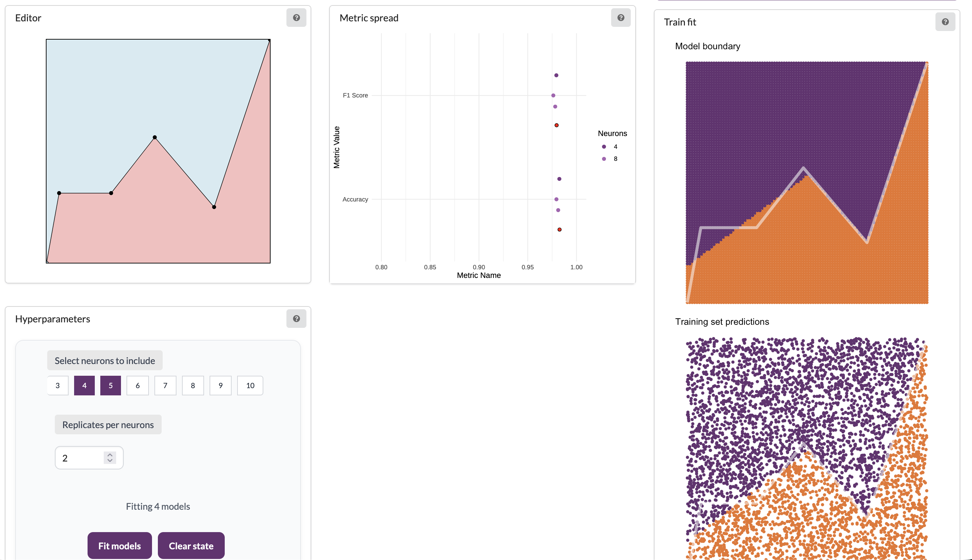Viewport: 972px width, 560px height.
Task: Click the Hyperparameters help icon
Action: click(296, 319)
